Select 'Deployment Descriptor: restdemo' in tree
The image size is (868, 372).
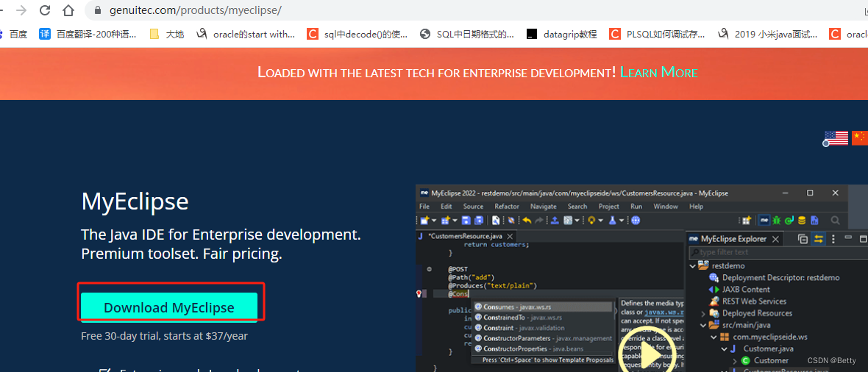780,278
